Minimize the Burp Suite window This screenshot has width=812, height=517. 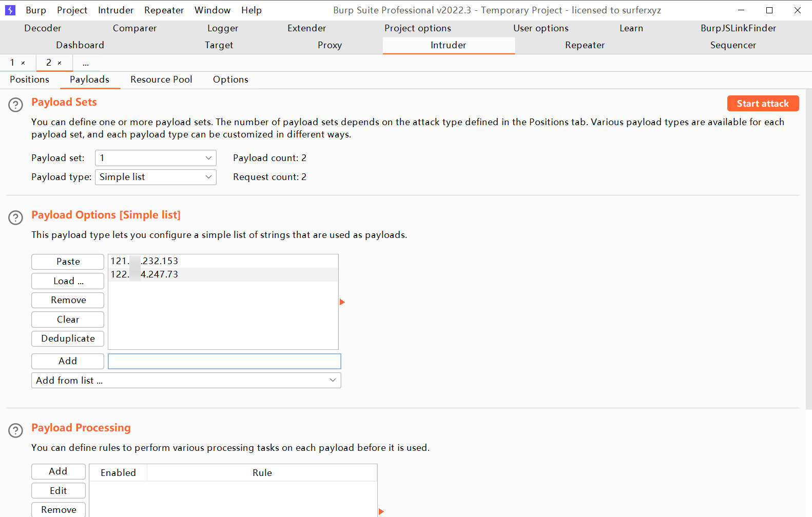[x=741, y=10]
